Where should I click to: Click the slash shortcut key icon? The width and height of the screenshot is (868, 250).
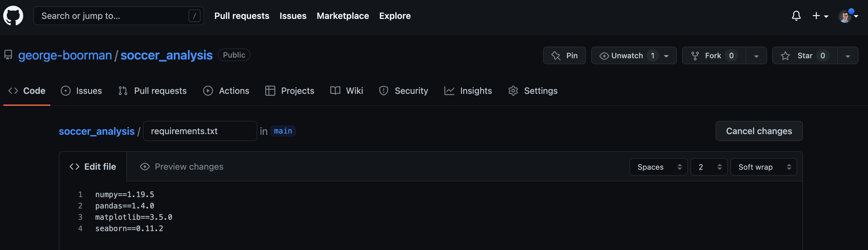(195, 16)
